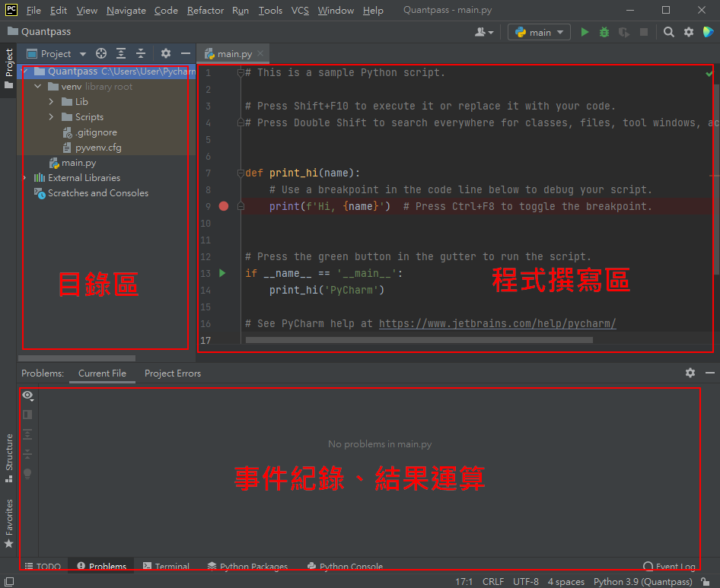Open the Terminal tool window
The width and height of the screenshot is (720, 588).
166,566
